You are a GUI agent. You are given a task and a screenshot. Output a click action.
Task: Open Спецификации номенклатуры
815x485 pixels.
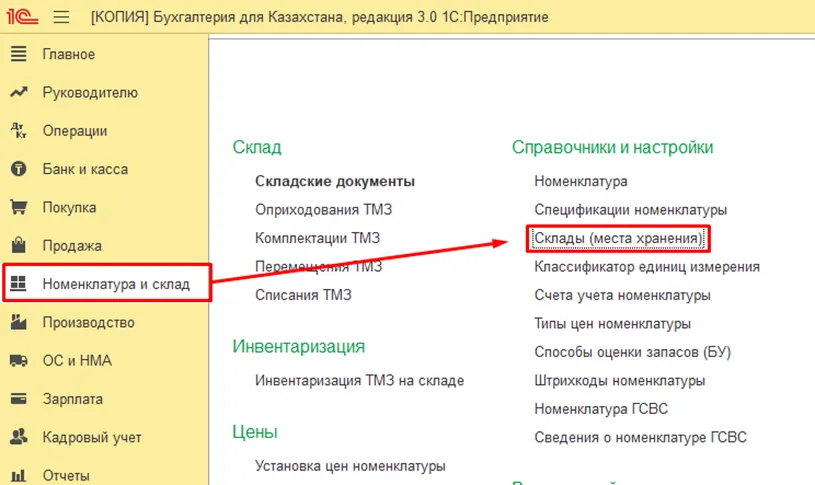(630, 210)
